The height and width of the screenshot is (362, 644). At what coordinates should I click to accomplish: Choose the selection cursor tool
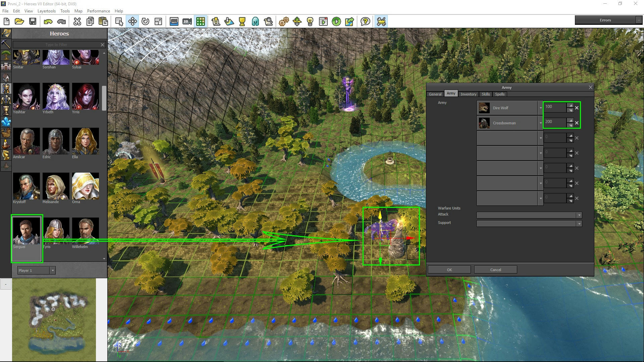pyautogui.click(x=119, y=21)
